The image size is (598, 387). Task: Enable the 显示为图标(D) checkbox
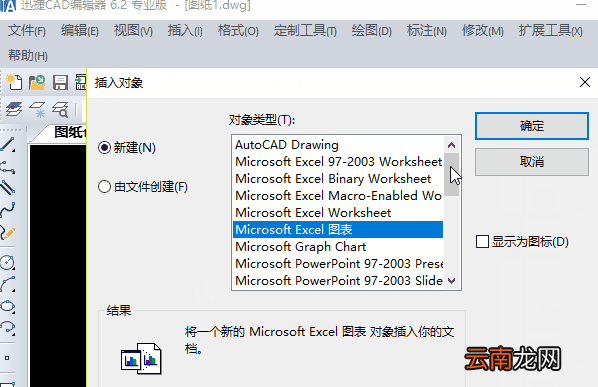482,241
